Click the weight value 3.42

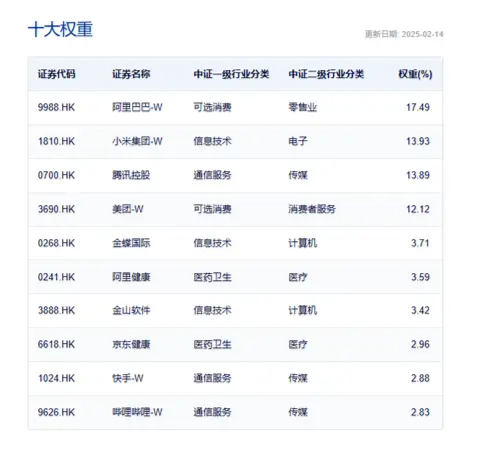pos(420,310)
